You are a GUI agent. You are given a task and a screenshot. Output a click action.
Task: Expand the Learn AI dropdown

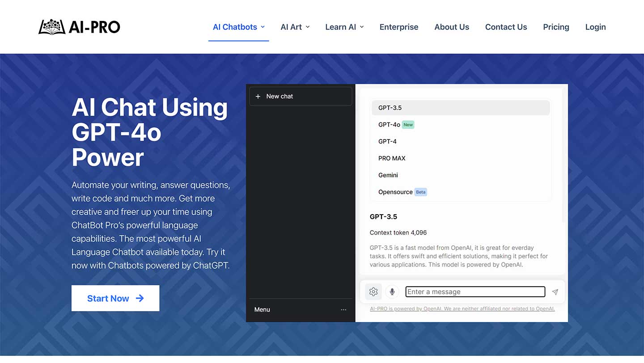pyautogui.click(x=344, y=27)
